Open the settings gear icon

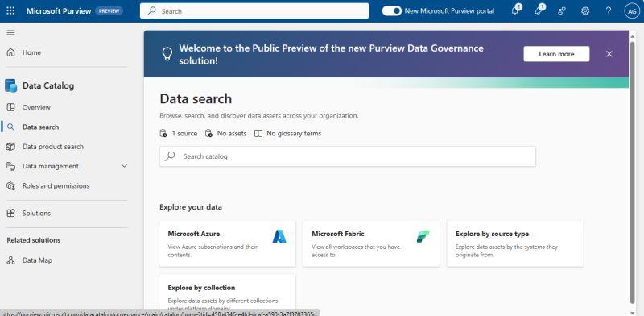pyautogui.click(x=585, y=11)
